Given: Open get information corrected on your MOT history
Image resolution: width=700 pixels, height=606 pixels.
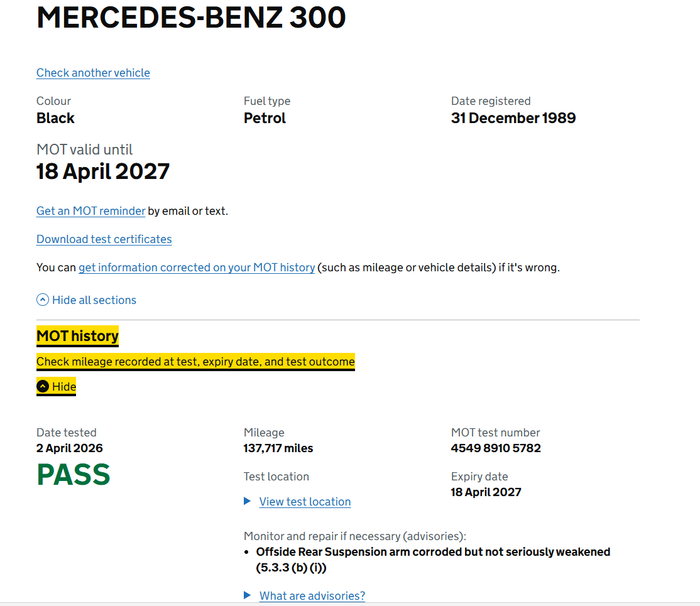Looking at the screenshot, I should (x=197, y=268).
